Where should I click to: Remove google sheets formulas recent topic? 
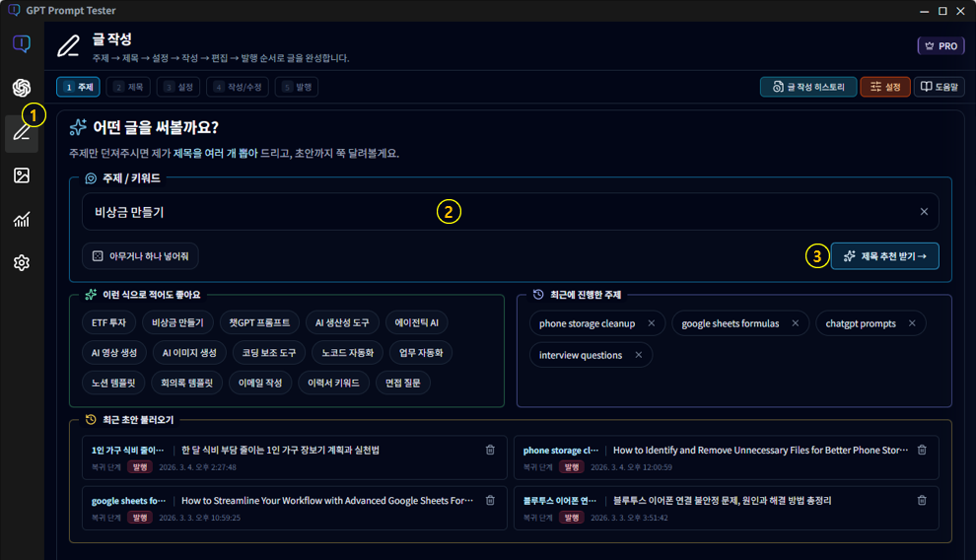click(x=795, y=323)
